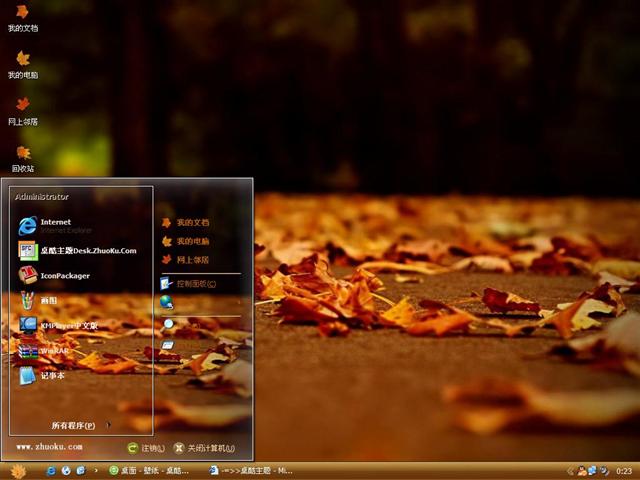The width and height of the screenshot is (640, 480).
Task: Select the 我的电脑 desktop icon
Action: [23, 64]
